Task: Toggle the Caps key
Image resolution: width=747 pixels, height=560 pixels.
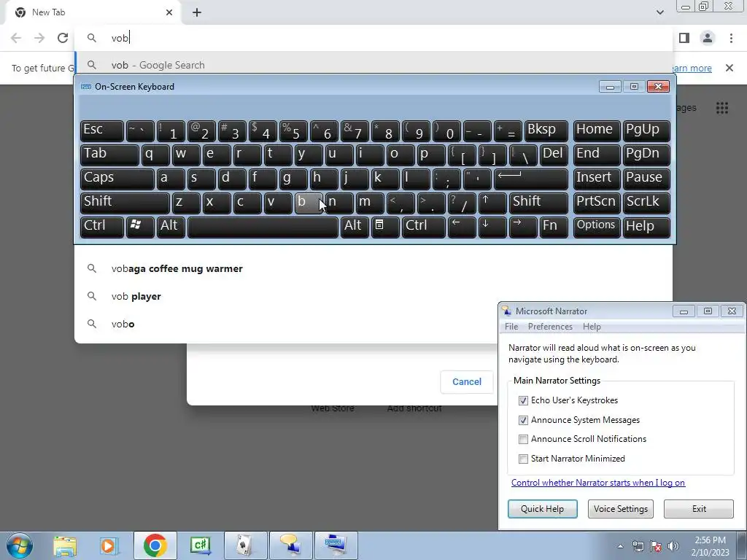Action: (117, 179)
